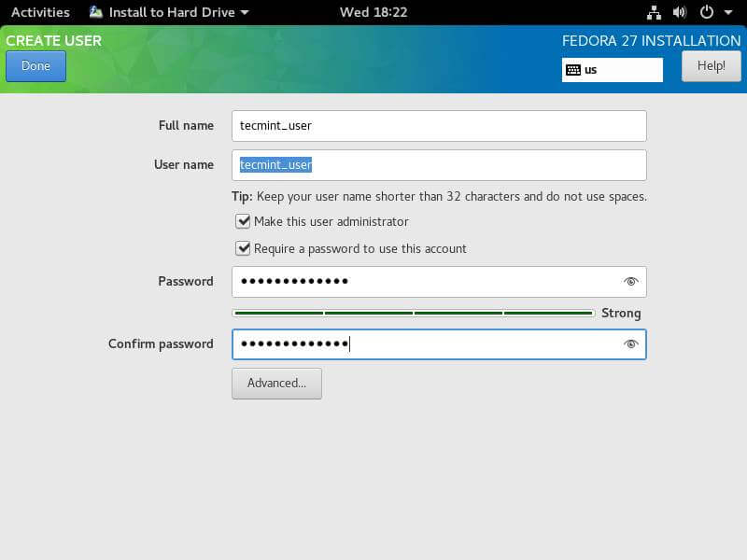747x560 pixels.
Task: Open the Help! button
Action: pos(711,66)
